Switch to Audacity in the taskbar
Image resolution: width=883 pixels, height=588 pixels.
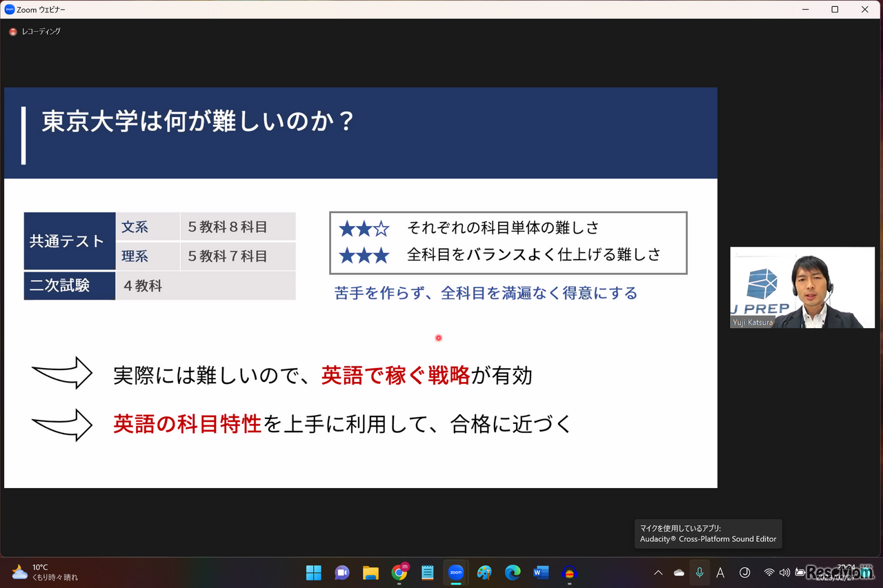click(x=569, y=572)
